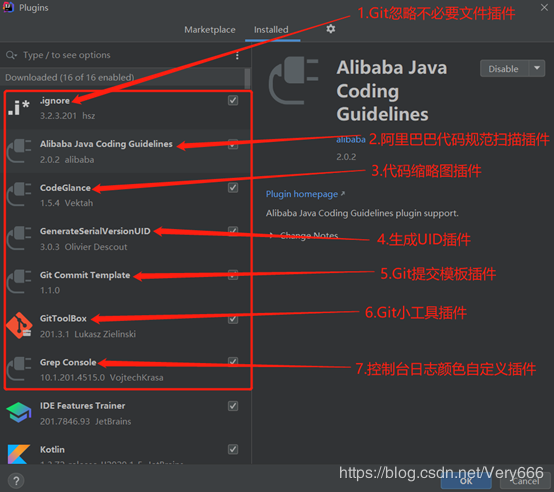
Task: Toggle the Grep Console checkbox
Action: (233, 362)
